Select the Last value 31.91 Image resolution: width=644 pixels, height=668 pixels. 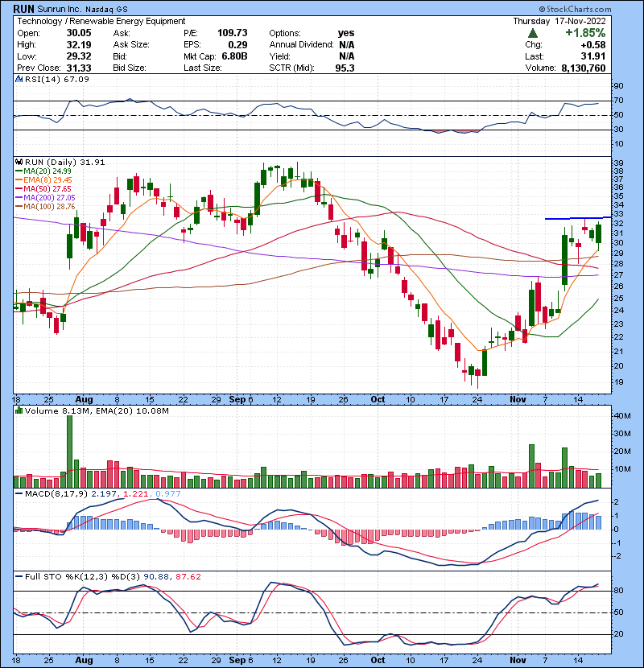tap(593, 56)
